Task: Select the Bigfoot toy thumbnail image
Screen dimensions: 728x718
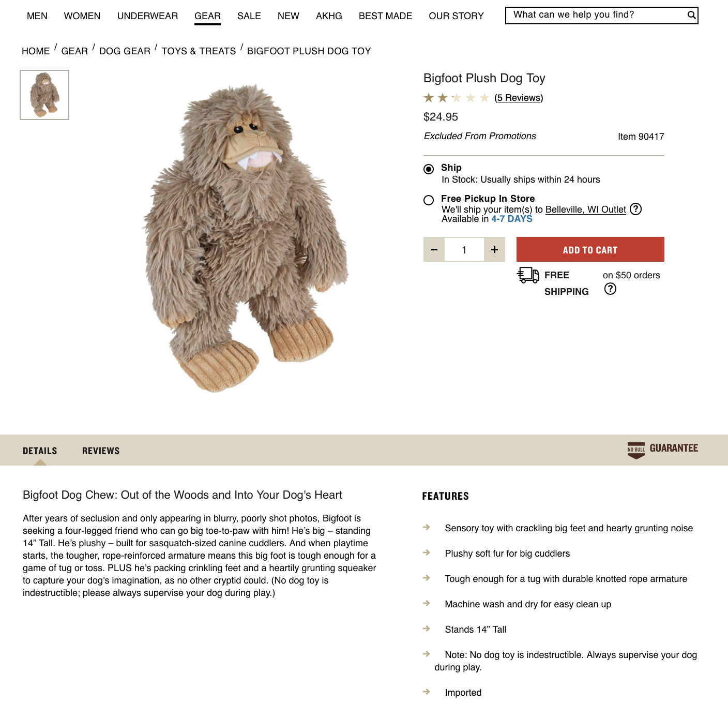Action: point(44,95)
